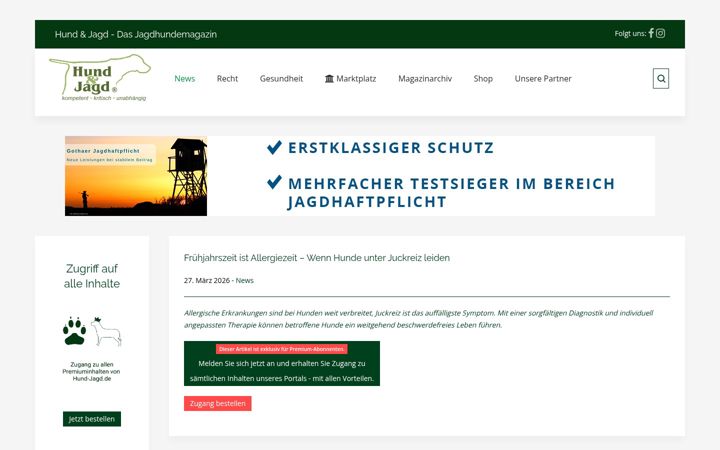Click the News category link after the date

pos(244,280)
